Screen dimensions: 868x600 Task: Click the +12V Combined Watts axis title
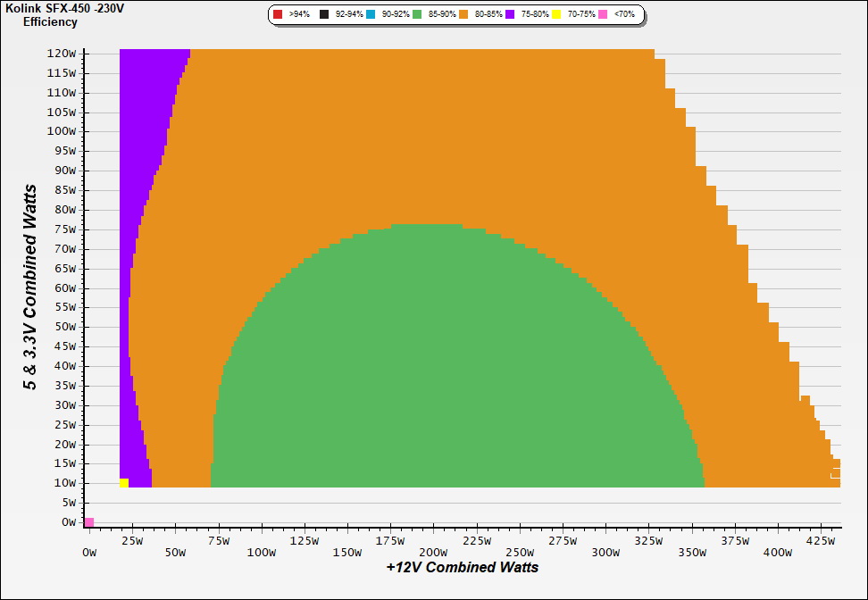coord(463,567)
